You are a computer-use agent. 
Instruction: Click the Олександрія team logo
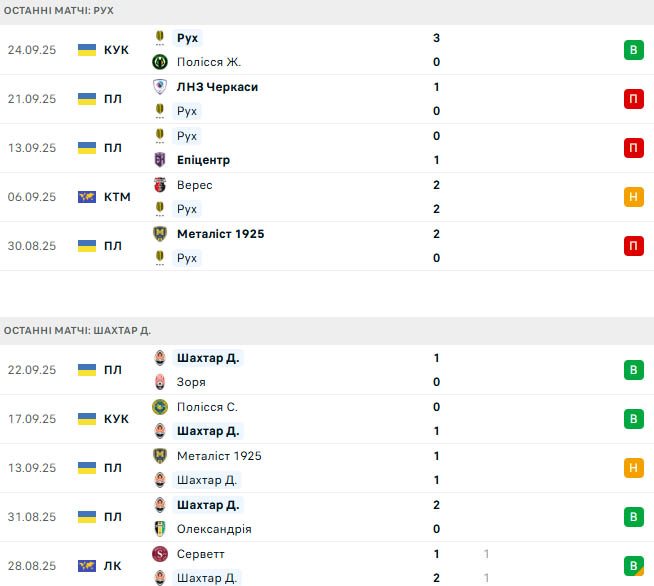point(159,529)
